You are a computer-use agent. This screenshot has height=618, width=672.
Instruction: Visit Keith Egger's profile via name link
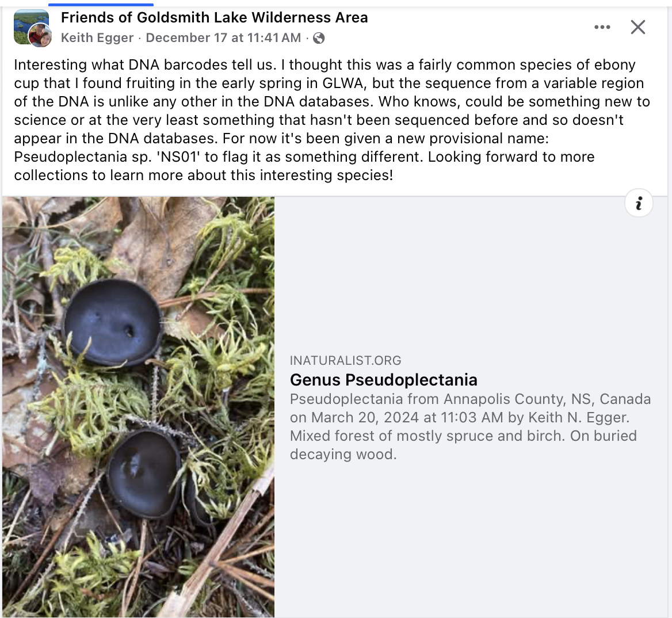97,38
